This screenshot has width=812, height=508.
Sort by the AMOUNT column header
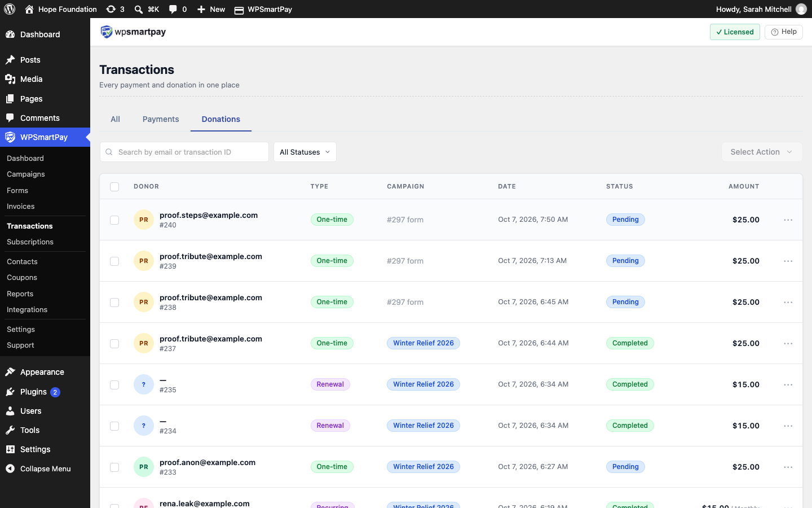tap(744, 186)
